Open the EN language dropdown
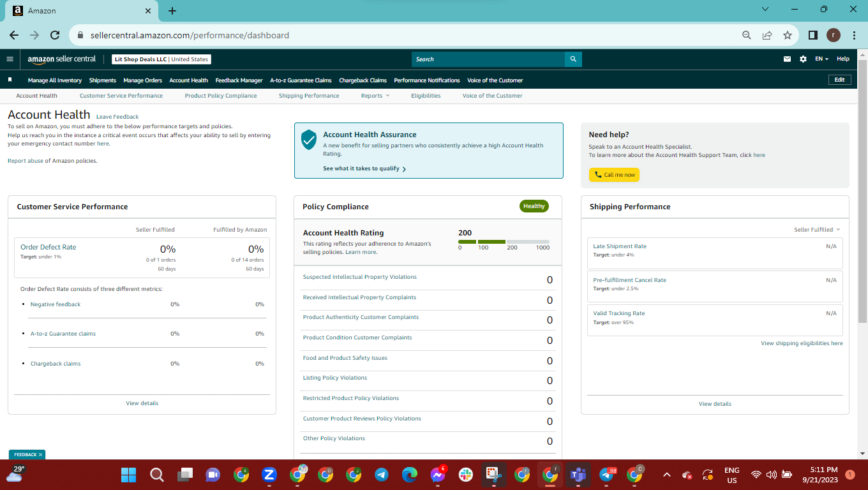This screenshot has width=868, height=490. (821, 59)
